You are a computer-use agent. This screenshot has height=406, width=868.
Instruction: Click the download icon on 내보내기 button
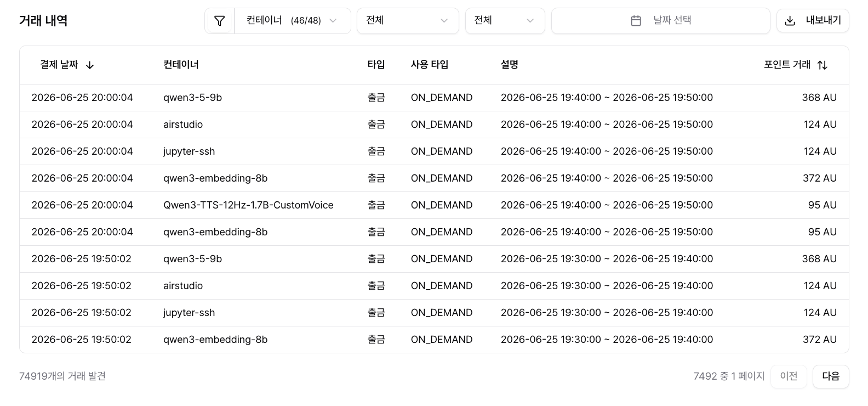pos(790,21)
